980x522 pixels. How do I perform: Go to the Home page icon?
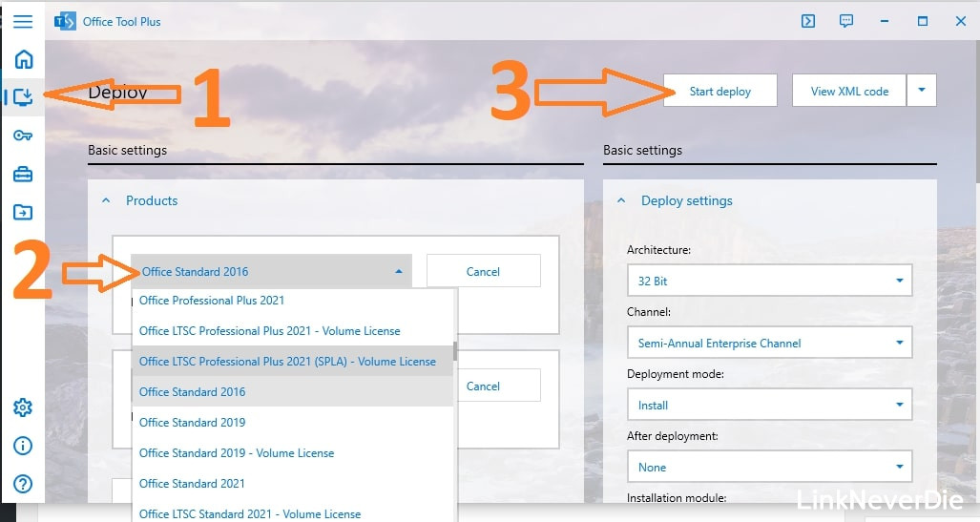tap(23, 59)
